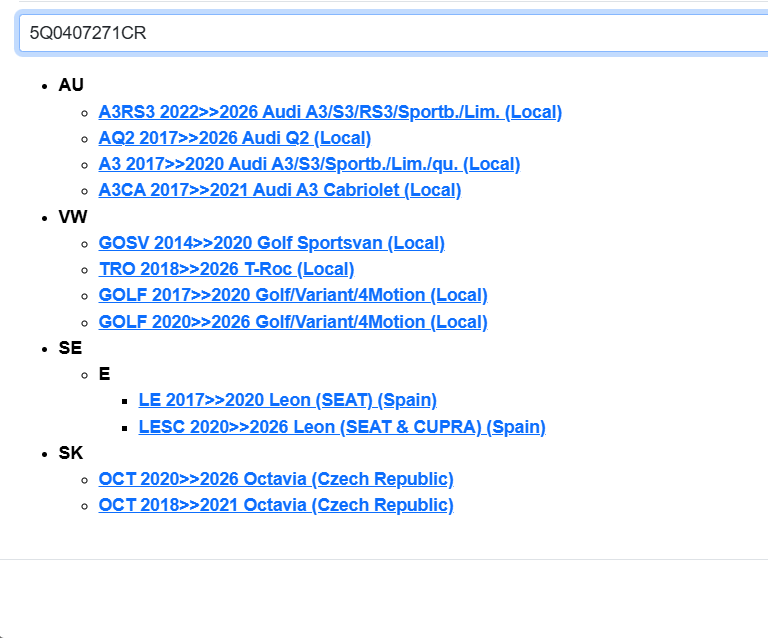Open GOSV Golf Sportsvan catalog link
Screen dimensions: 768x638
[x=271, y=243]
